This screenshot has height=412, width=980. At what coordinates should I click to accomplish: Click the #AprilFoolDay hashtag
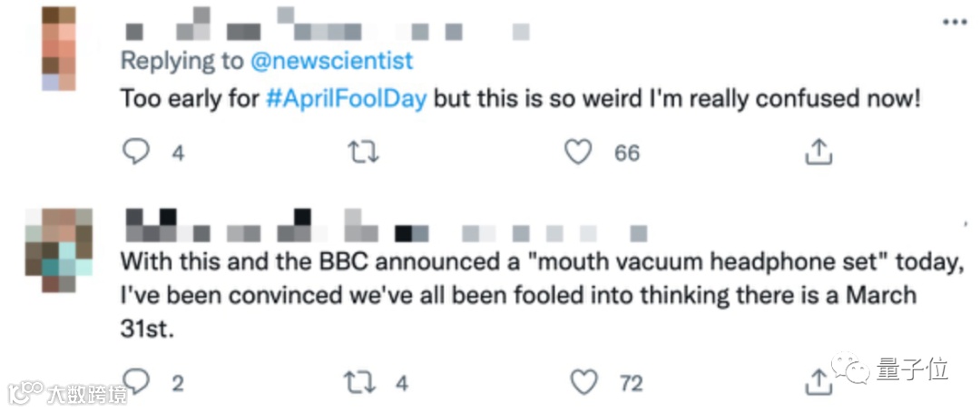click(x=346, y=99)
